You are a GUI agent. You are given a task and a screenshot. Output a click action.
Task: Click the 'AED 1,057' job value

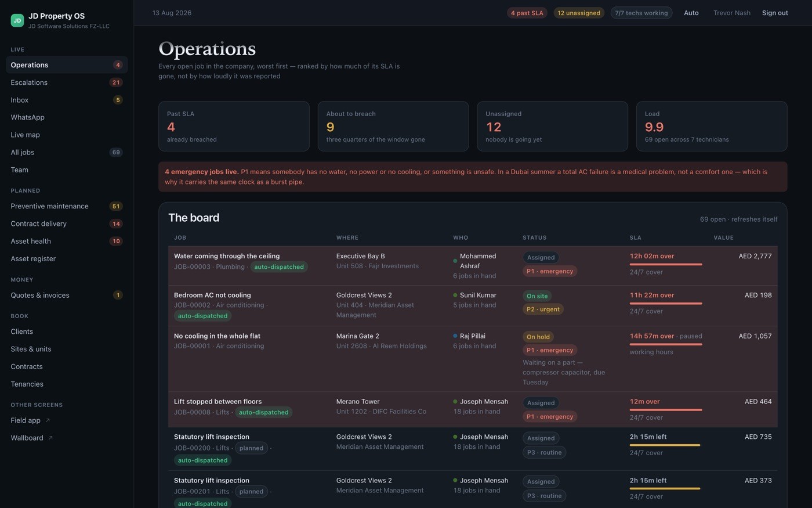[x=755, y=336]
